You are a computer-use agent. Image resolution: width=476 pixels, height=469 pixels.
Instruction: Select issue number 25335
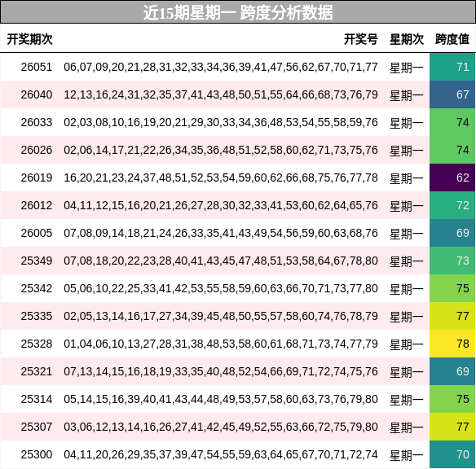37,316
